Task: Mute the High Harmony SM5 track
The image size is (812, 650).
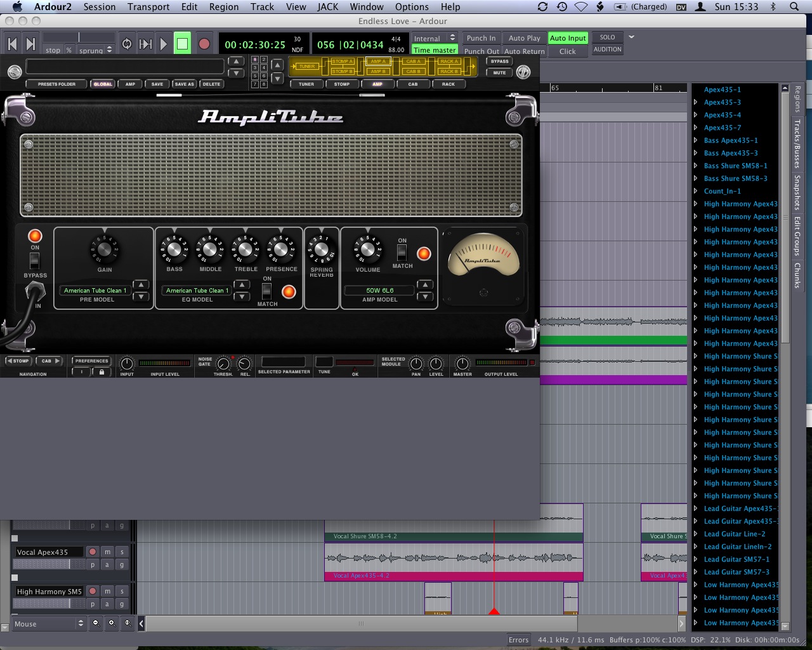Action: point(107,592)
